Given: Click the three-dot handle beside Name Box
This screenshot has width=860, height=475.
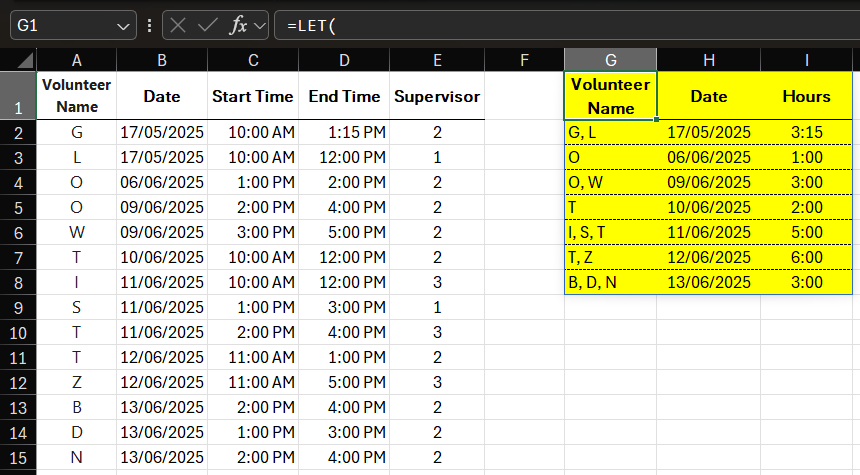Looking at the screenshot, I should coord(149,25).
